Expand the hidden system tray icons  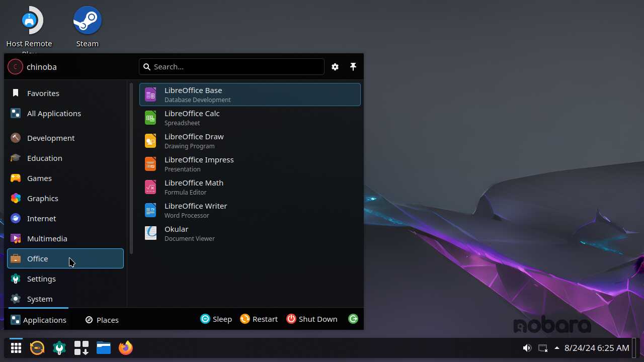557,348
